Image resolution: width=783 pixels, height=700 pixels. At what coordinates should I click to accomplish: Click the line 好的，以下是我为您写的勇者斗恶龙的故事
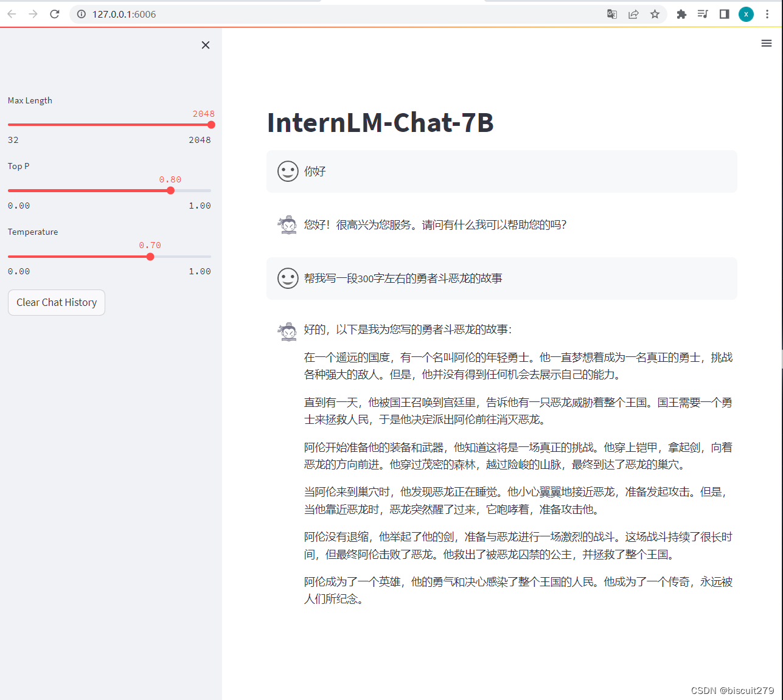(x=408, y=330)
